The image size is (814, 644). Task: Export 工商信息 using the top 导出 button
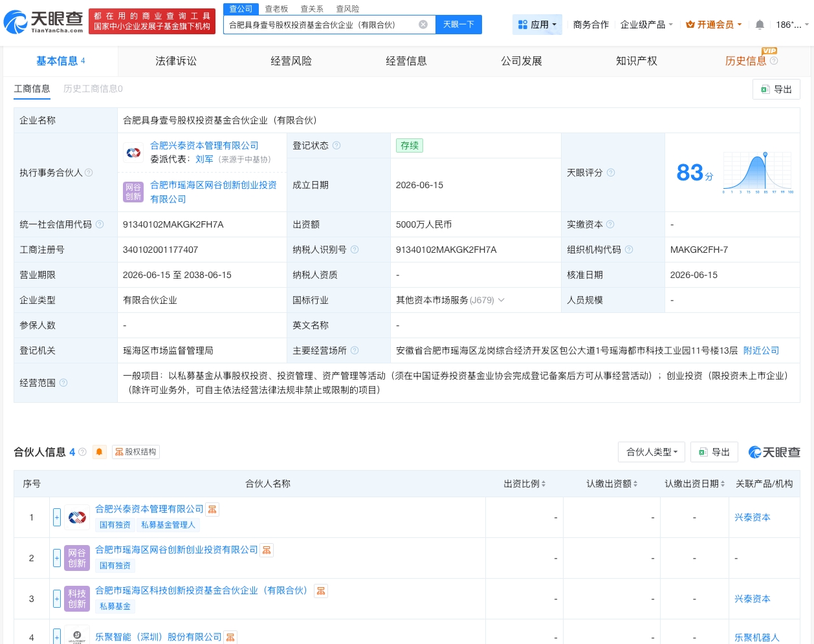[x=776, y=89]
